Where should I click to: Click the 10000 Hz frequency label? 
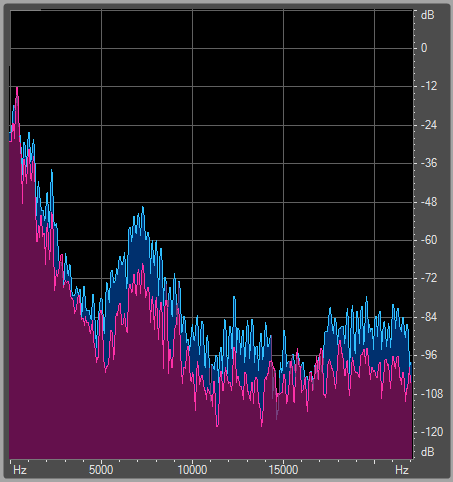[192, 470]
